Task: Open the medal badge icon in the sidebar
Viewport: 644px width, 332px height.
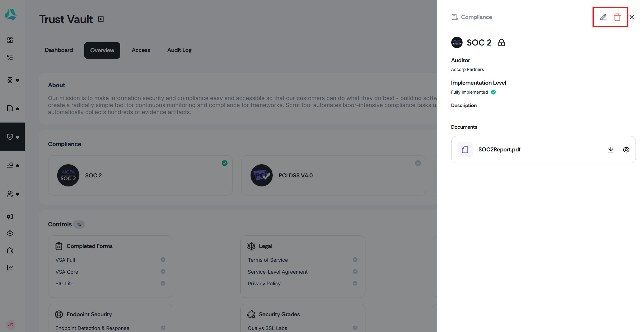Action: [x=10, y=80]
